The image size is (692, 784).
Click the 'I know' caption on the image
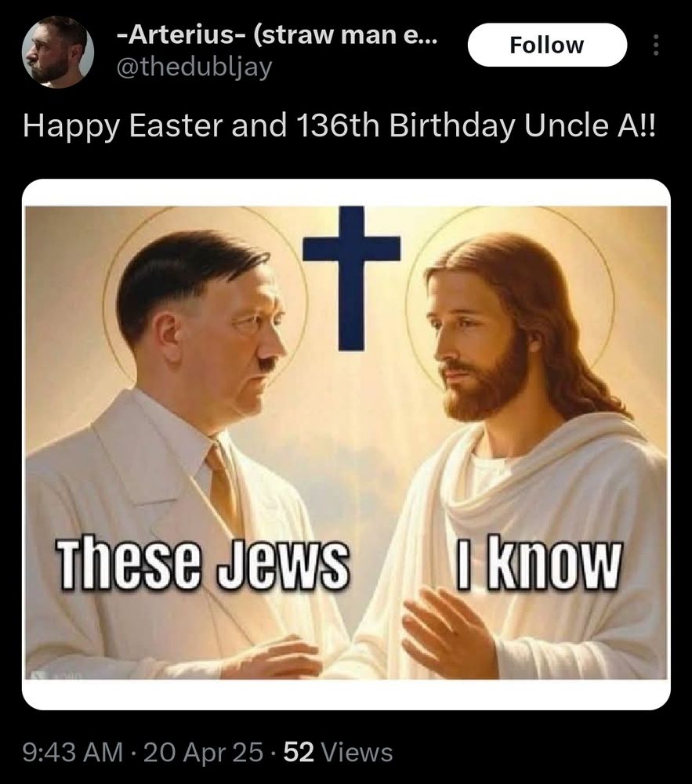(538, 563)
